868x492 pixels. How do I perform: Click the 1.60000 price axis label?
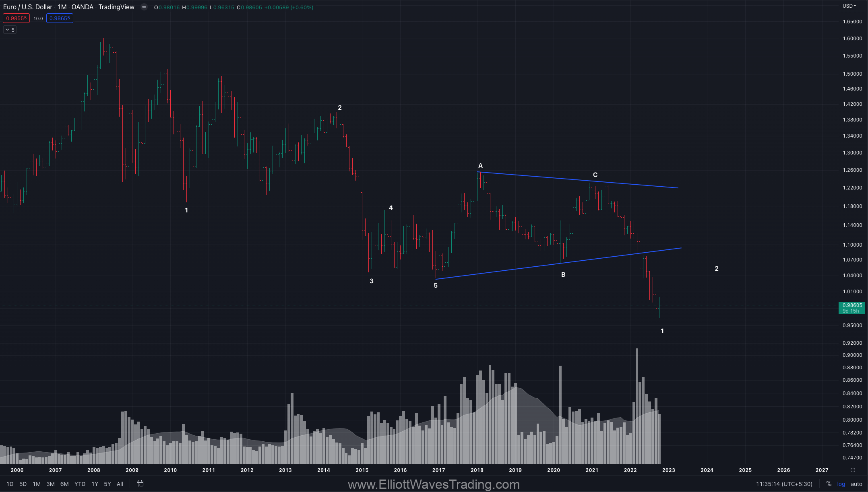click(852, 39)
